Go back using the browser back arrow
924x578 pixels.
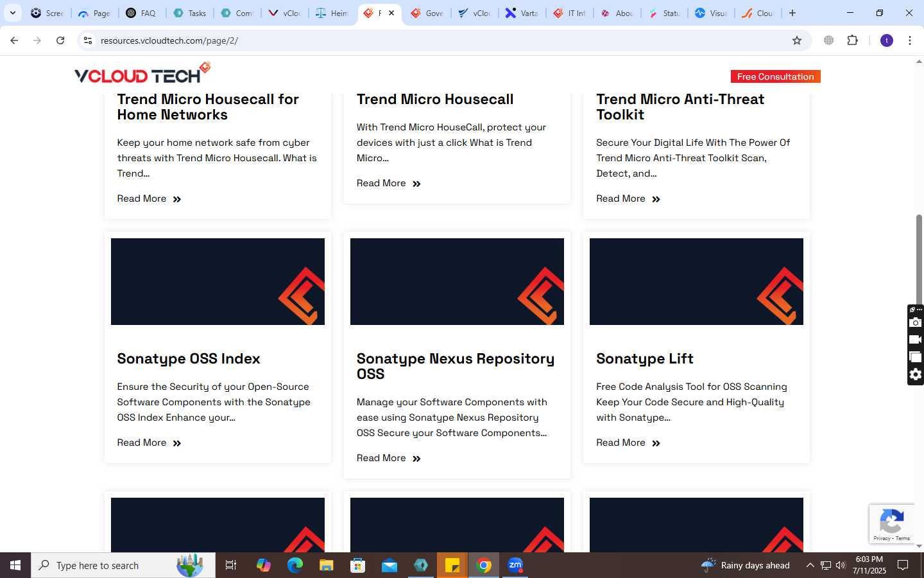pyautogui.click(x=14, y=40)
